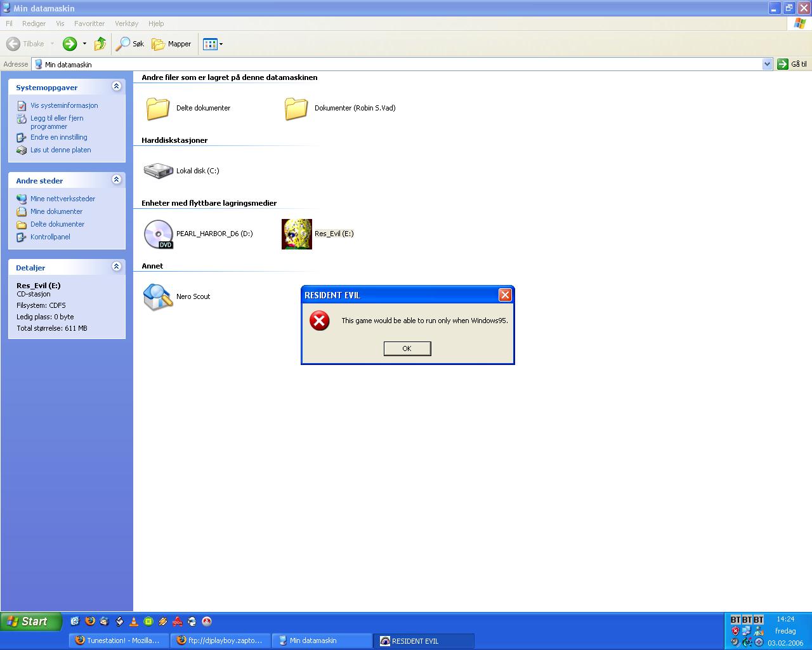Open the Favoritter menu
The image size is (812, 650).
(89, 23)
